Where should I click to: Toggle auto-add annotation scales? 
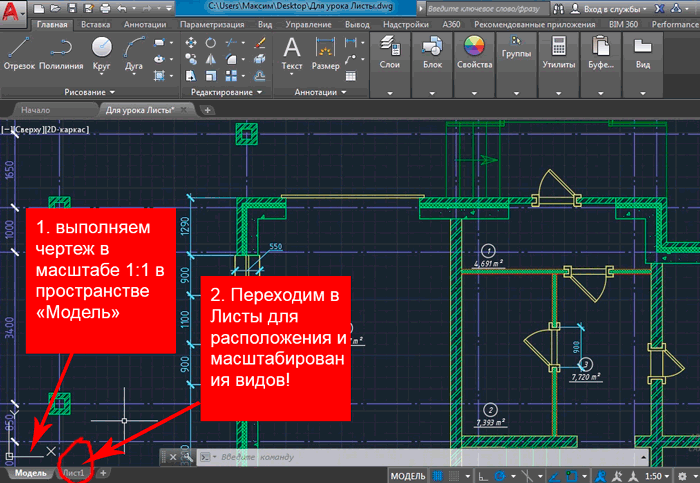pyautogui.click(x=617, y=476)
